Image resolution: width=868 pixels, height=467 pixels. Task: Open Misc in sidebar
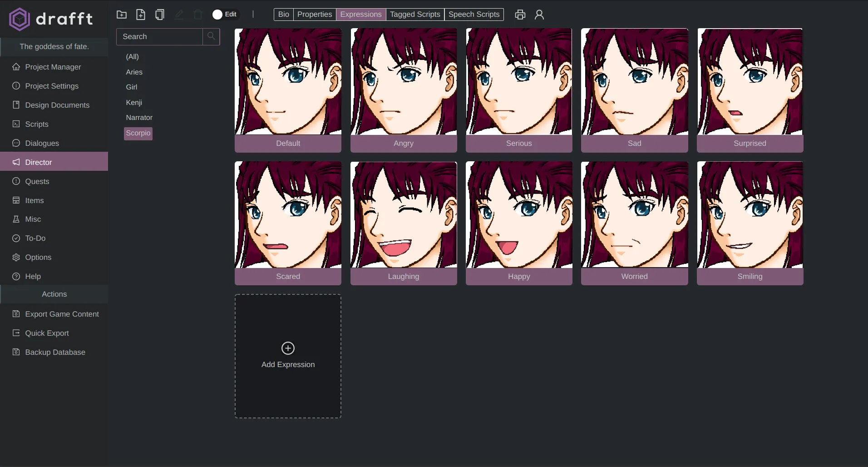[x=54, y=219]
